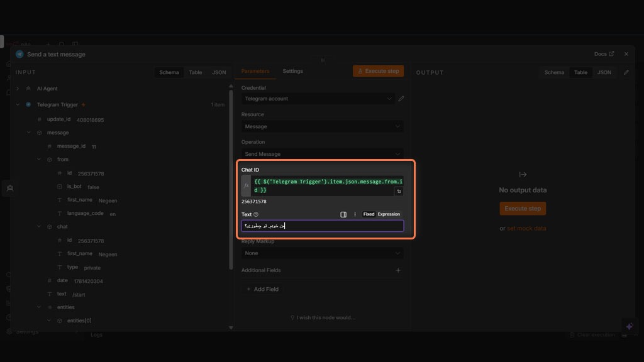Select the message_id field row
The width and height of the screenshot is (644, 362).
coord(72,146)
